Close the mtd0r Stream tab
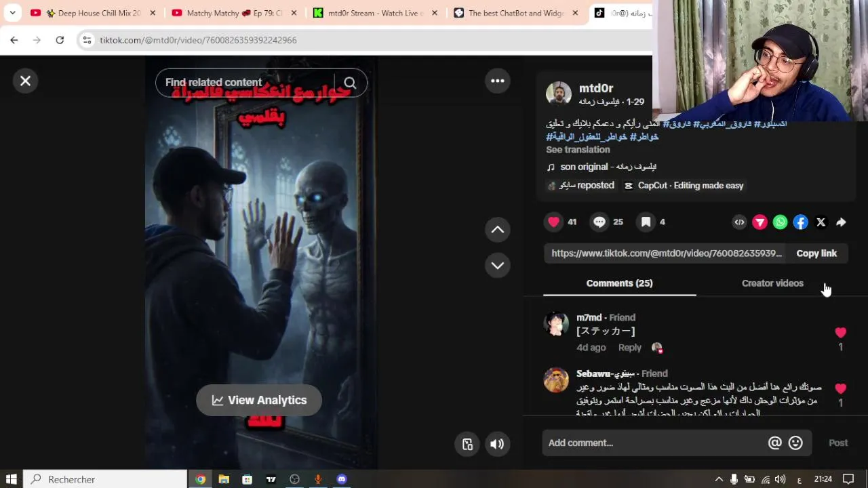Image resolution: width=868 pixels, height=488 pixels. [435, 13]
